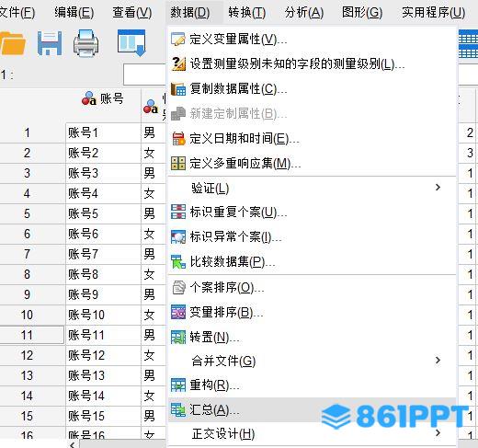Open 定义变量属性(V) from the Data menu

312,40
